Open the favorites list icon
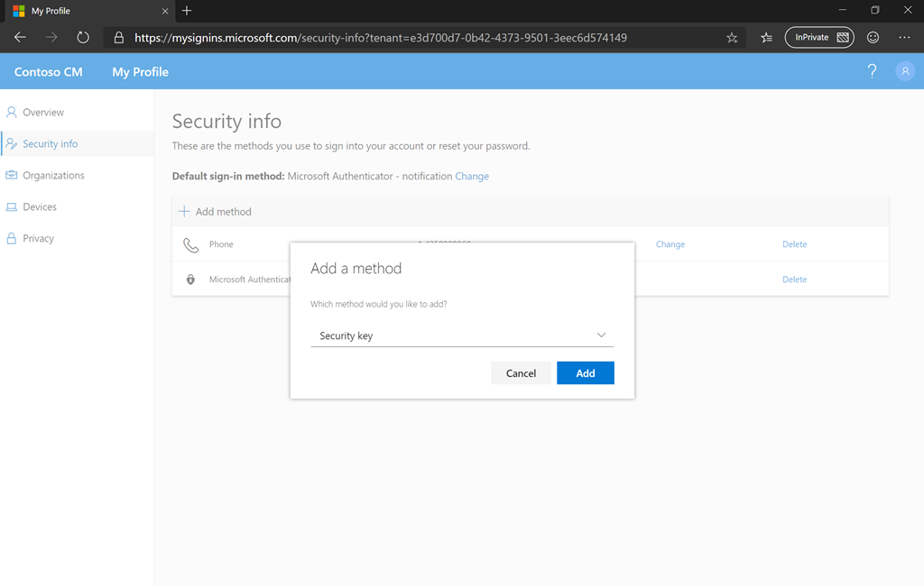924x587 pixels. point(766,38)
